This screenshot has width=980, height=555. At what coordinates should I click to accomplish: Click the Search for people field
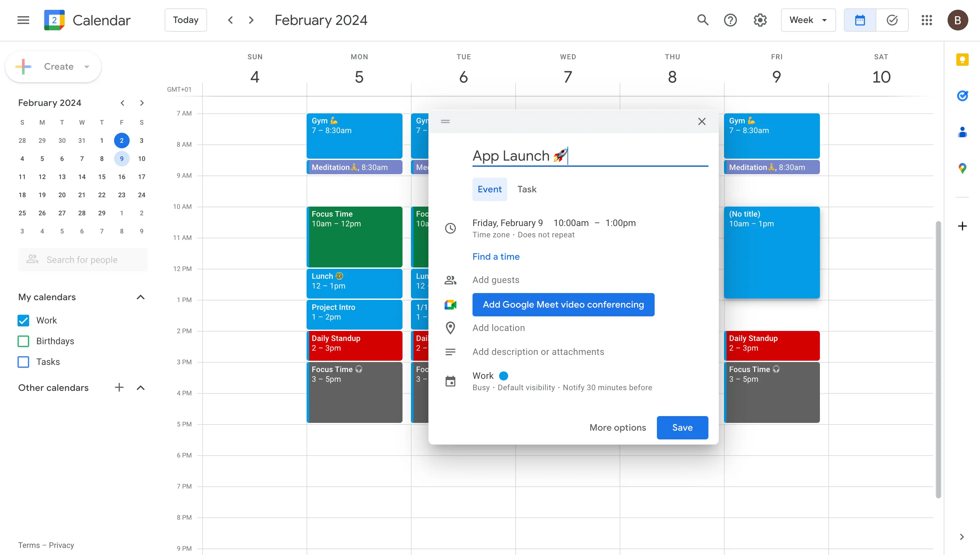[x=82, y=260]
